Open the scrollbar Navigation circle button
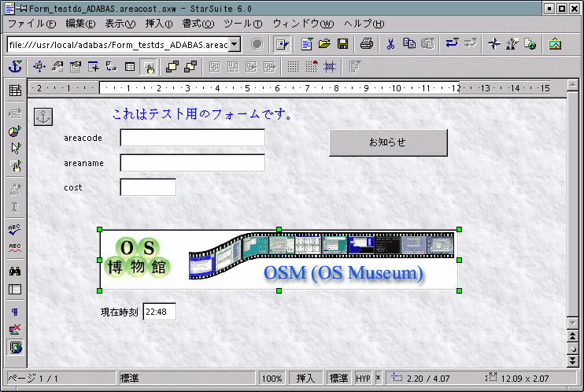 (572, 349)
